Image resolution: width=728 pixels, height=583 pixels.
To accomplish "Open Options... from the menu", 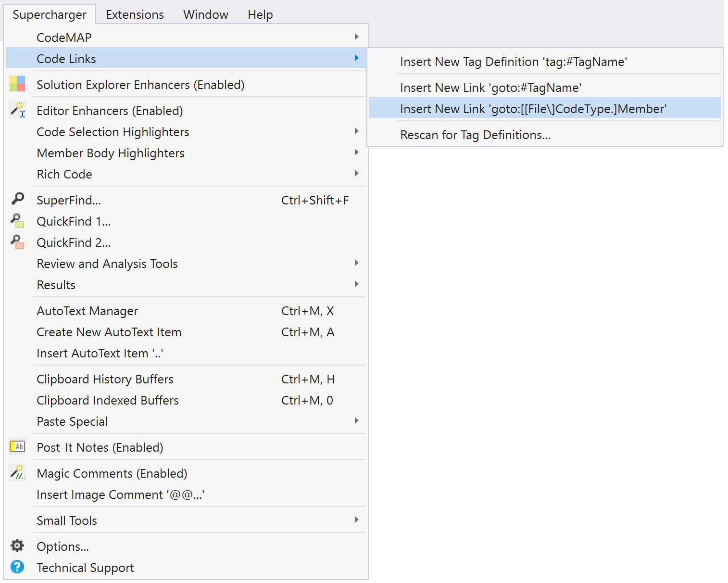I will pyautogui.click(x=186, y=546).
